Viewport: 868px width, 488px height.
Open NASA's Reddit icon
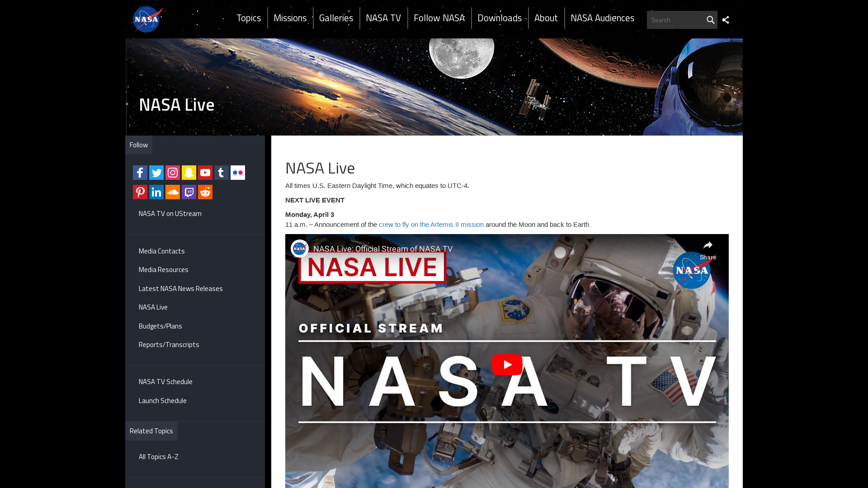tap(205, 192)
